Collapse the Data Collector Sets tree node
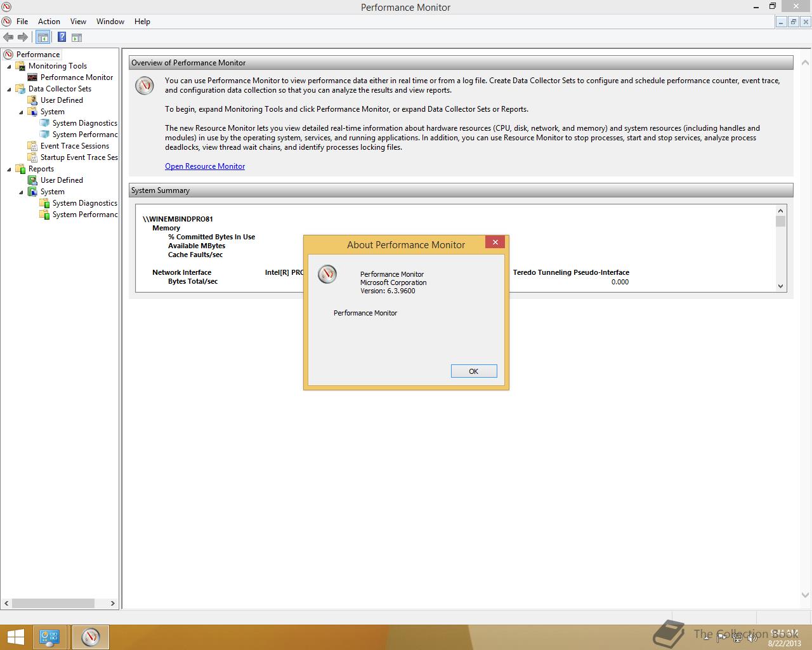This screenshot has width=812, height=650. pyautogui.click(x=10, y=89)
